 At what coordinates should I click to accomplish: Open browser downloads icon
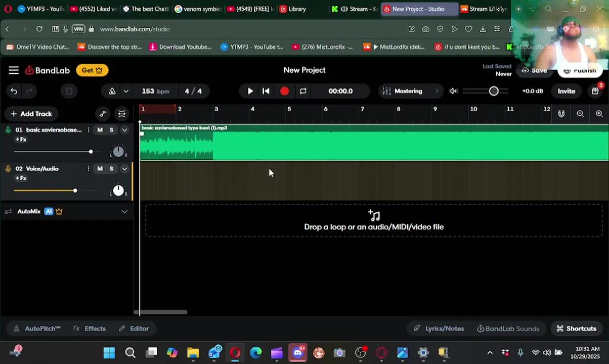(483, 29)
